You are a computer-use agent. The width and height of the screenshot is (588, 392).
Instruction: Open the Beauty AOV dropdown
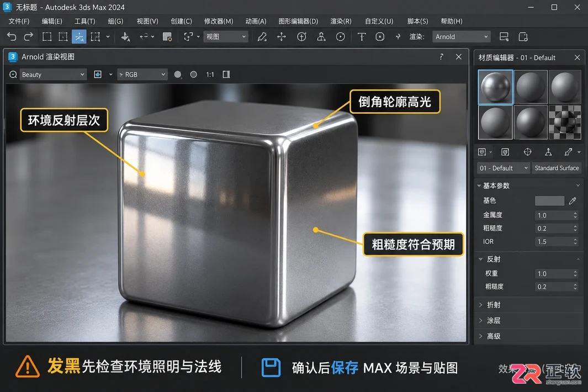tap(53, 75)
